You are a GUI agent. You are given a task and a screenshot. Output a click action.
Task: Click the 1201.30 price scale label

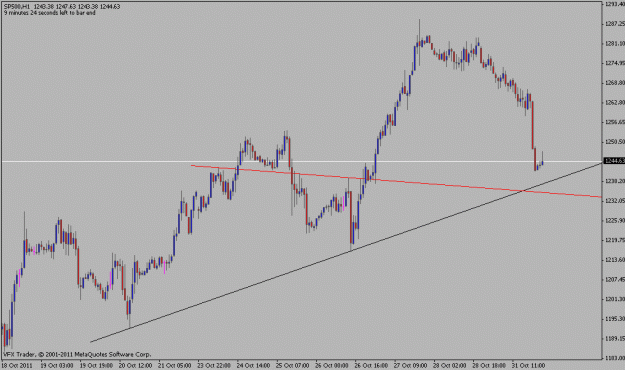(615, 299)
